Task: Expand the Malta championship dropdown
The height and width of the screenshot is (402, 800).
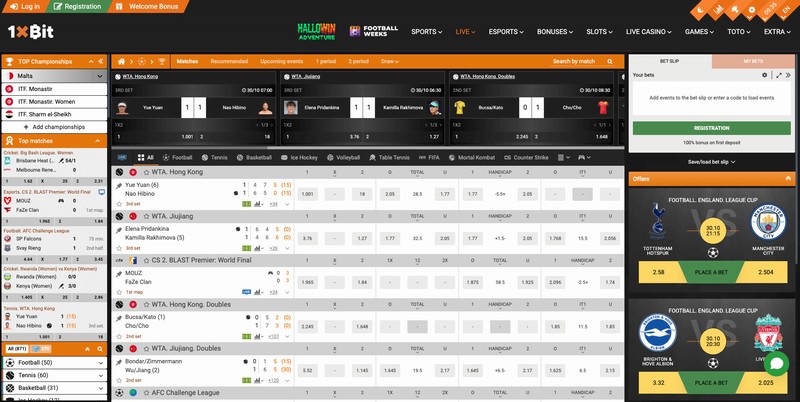Action: [99, 76]
